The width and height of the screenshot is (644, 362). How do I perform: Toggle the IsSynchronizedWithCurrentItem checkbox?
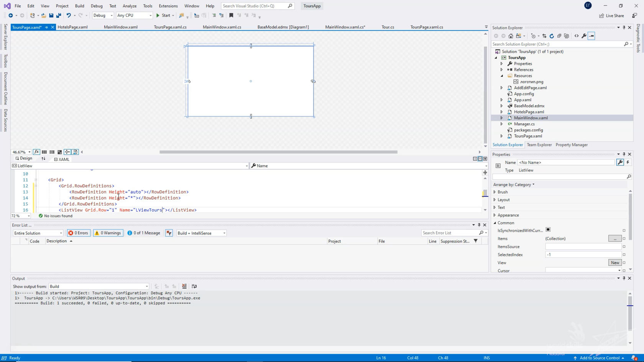point(548,230)
